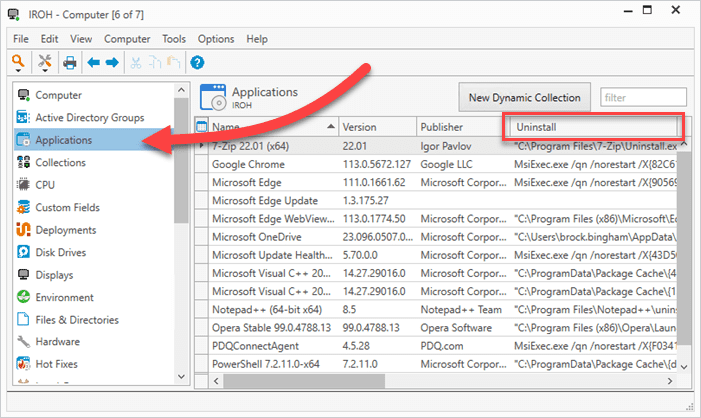Open the Tools menu
The width and height of the screenshot is (701, 418).
pyautogui.click(x=174, y=39)
